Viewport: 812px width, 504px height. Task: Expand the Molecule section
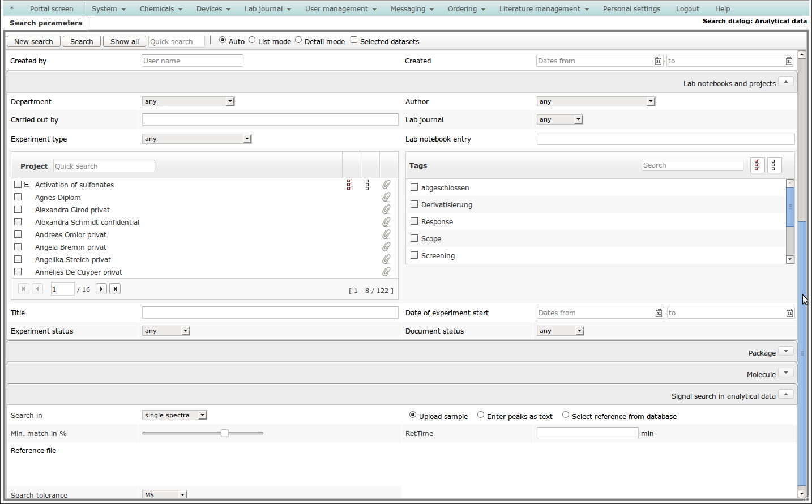point(785,373)
